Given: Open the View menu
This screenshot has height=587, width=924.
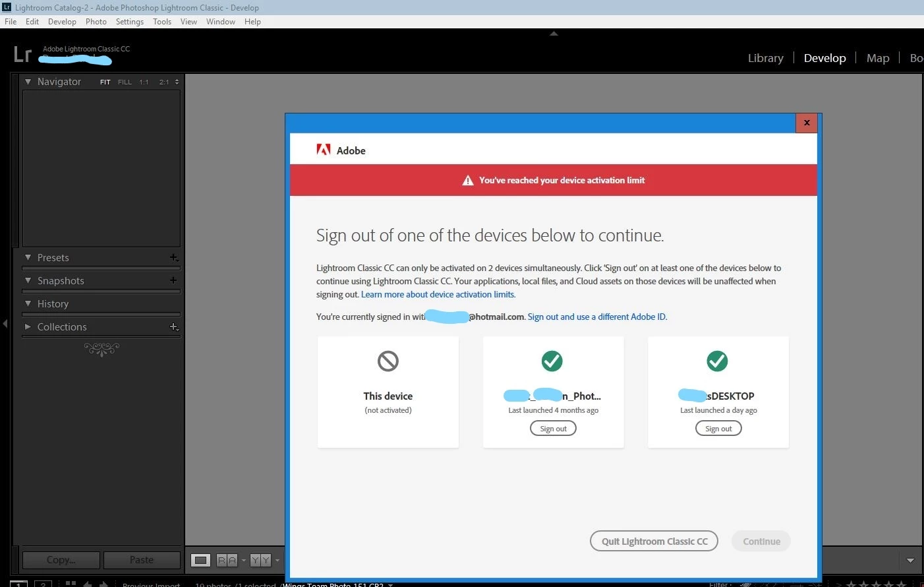Looking at the screenshot, I should coord(188,22).
